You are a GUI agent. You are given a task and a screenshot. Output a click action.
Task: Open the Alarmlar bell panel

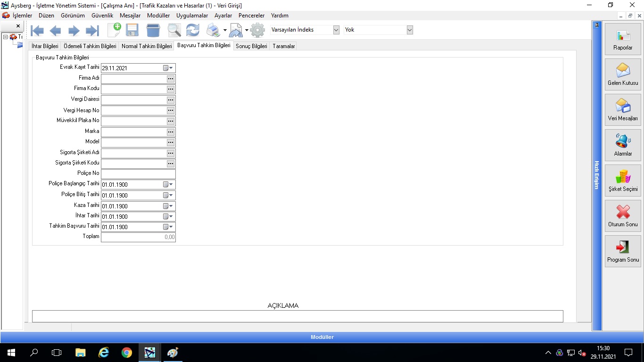[x=623, y=146]
